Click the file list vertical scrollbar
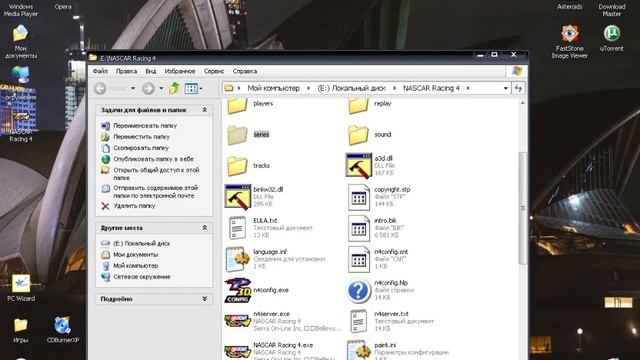 tap(523, 208)
